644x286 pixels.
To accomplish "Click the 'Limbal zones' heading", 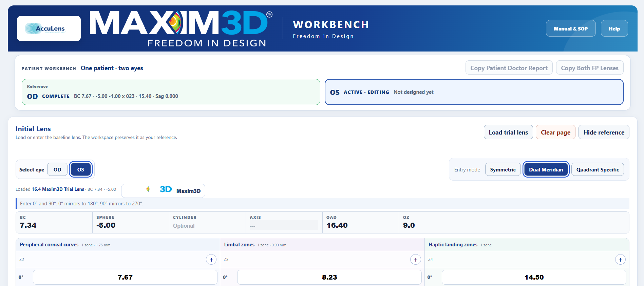I will [239, 245].
